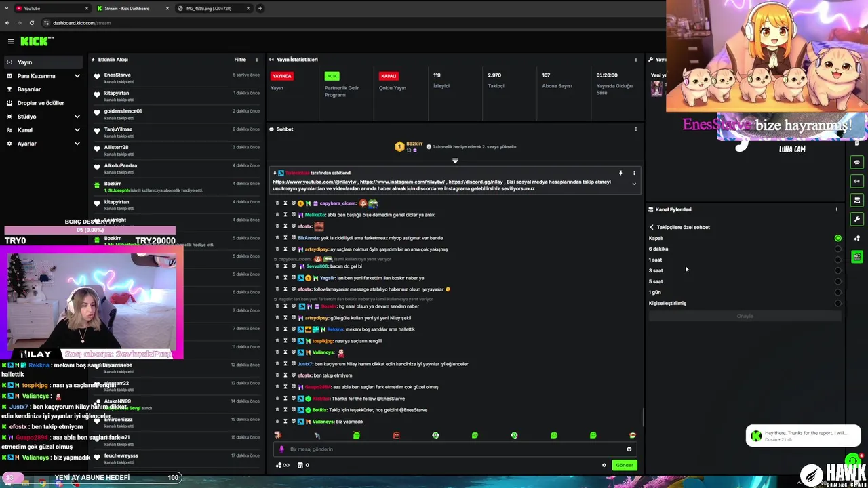The height and width of the screenshot is (488, 868).
Task: Click the kicks infinity icon below chat input
Action: 283,465
